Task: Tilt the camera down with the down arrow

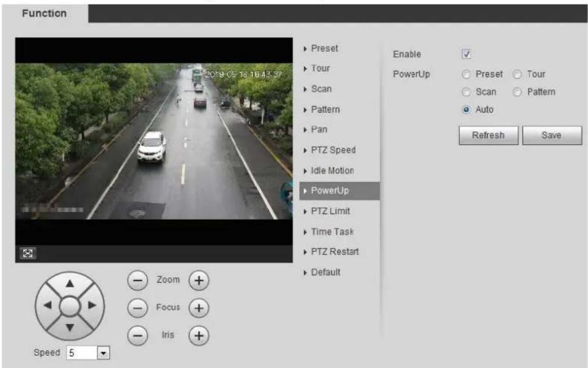Action: 70,328
